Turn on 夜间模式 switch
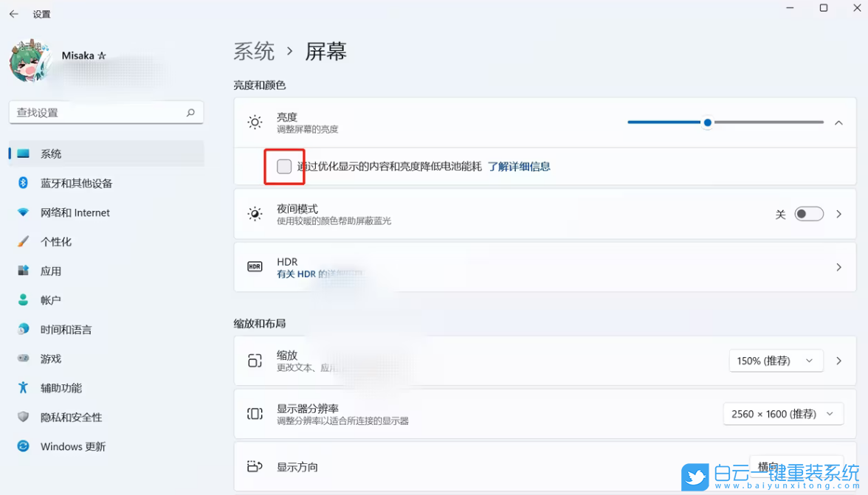Screen dimensions: 868x495 pos(809,213)
